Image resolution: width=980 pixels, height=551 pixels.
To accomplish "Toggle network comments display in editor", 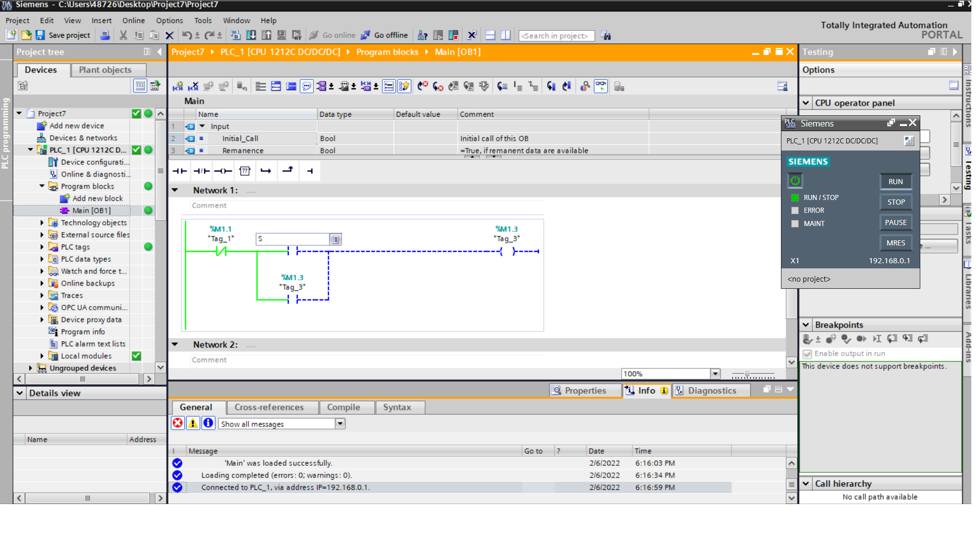I will click(306, 86).
